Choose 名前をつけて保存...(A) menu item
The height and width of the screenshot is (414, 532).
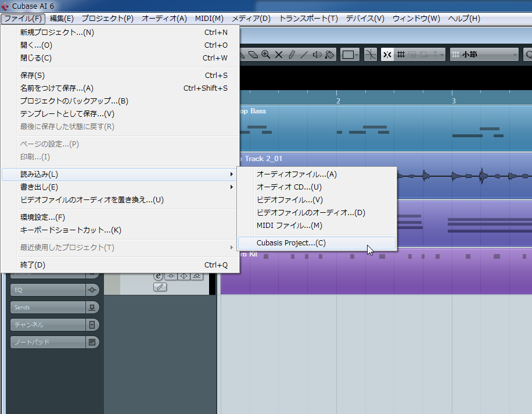[120, 88]
